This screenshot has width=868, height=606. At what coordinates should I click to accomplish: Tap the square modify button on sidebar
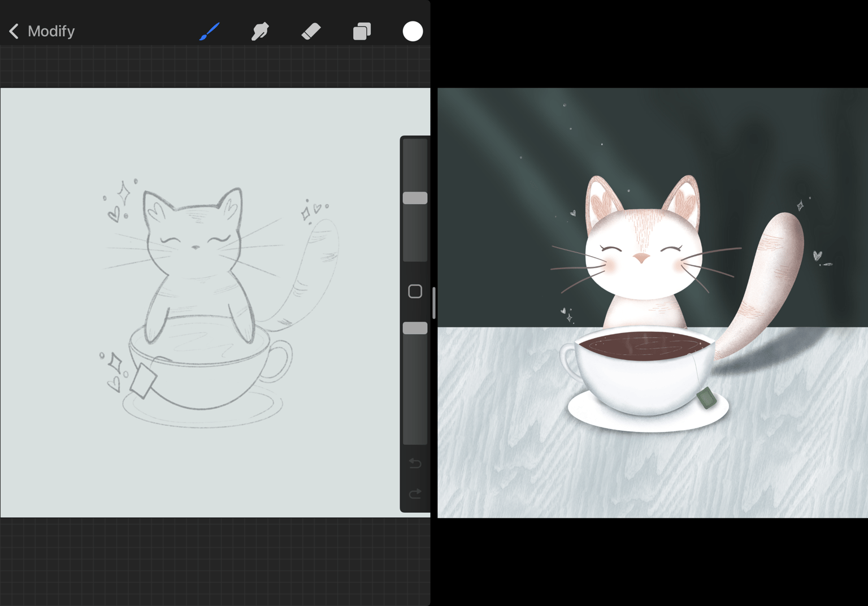click(415, 291)
